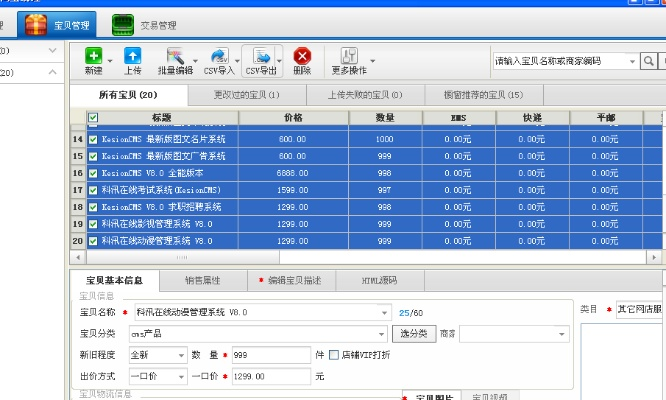This screenshot has width=666, height=400.
Task: Click the 新建 (New) green plus icon
Action: [93, 56]
